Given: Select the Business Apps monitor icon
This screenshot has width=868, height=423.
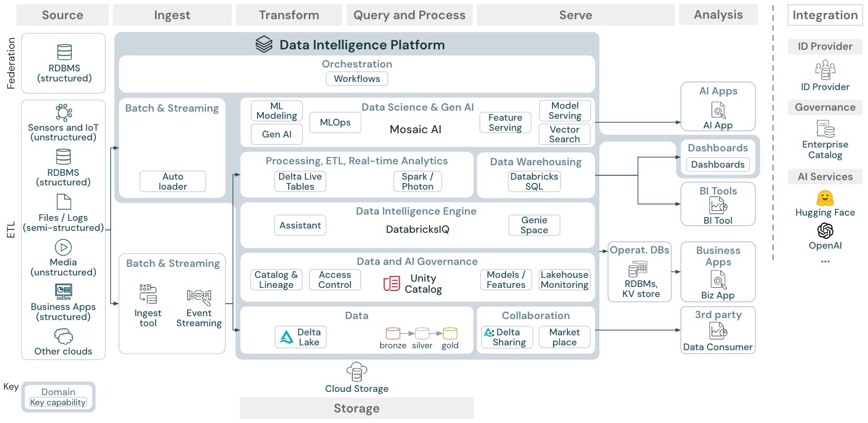Looking at the screenshot, I should (x=63, y=291).
